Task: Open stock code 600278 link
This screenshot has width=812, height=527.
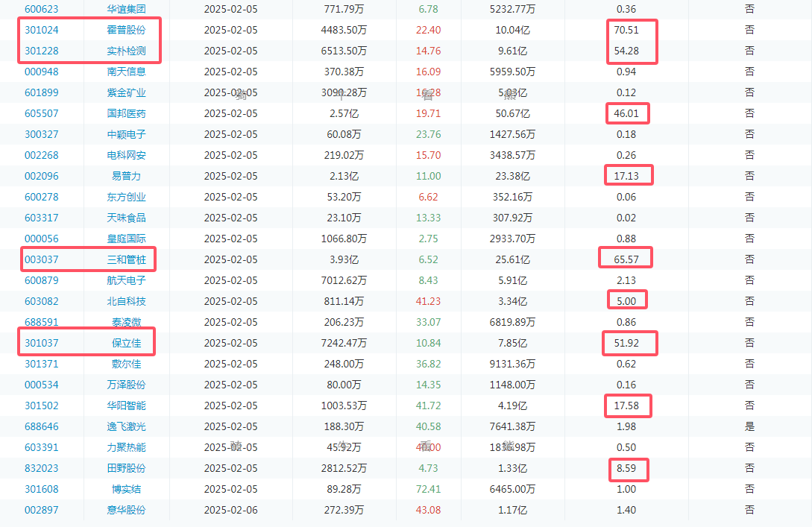Action: (x=42, y=197)
